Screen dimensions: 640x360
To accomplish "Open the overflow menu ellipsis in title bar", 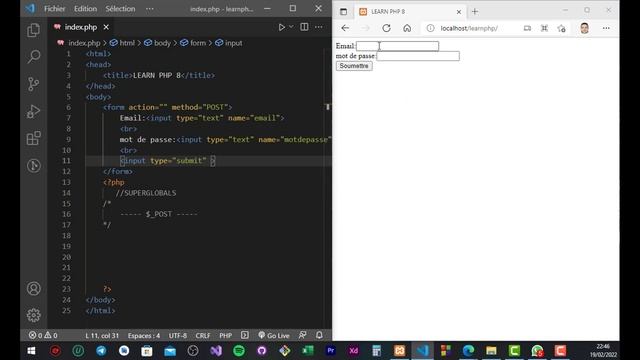I will [x=150, y=9].
